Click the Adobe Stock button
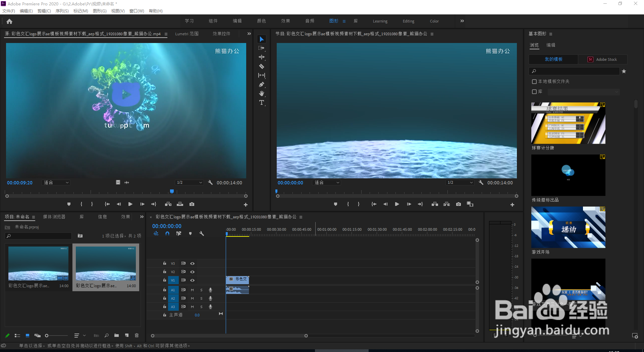 (603, 59)
